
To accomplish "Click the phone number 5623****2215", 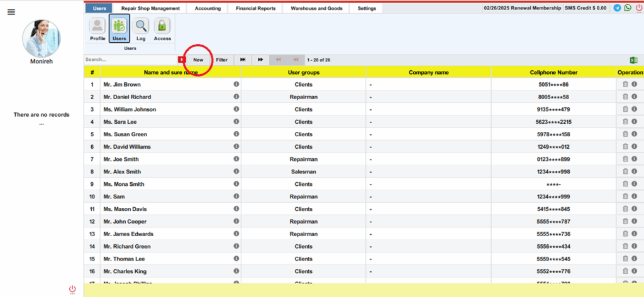I will [553, 122].
